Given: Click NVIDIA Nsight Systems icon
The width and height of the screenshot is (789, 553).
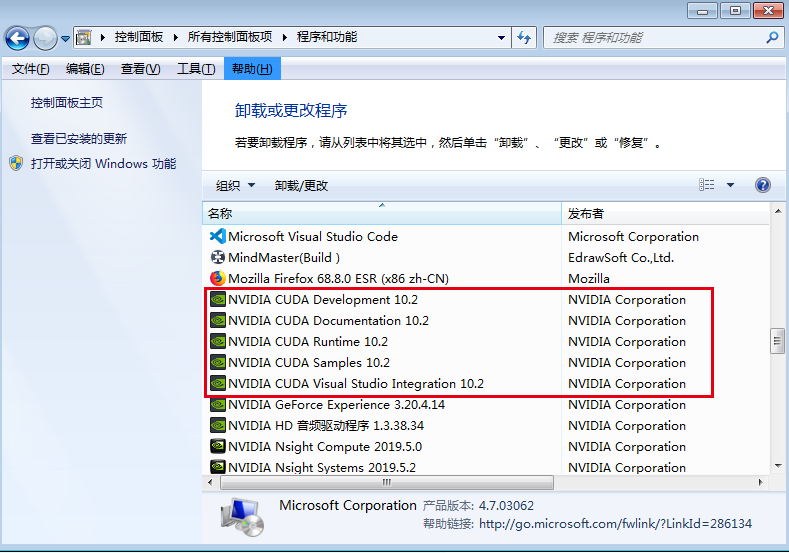Looking at the screenshot, I should (217, 467).
